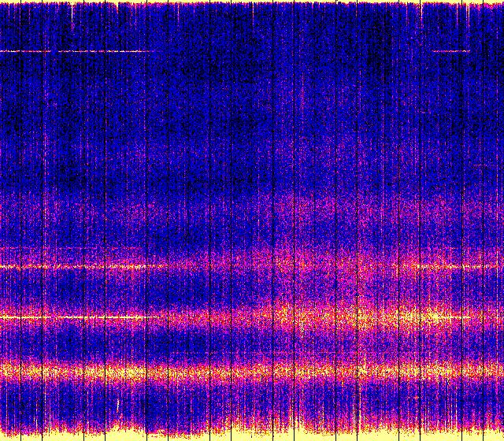
Task: Click the black vertical line where upper-left line ends
Action: [146, 51]
